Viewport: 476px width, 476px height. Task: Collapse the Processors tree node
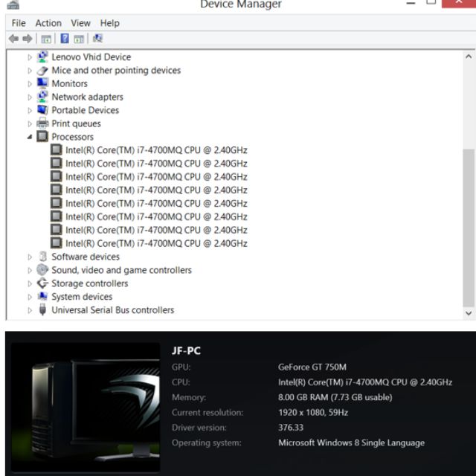[30, 137]
